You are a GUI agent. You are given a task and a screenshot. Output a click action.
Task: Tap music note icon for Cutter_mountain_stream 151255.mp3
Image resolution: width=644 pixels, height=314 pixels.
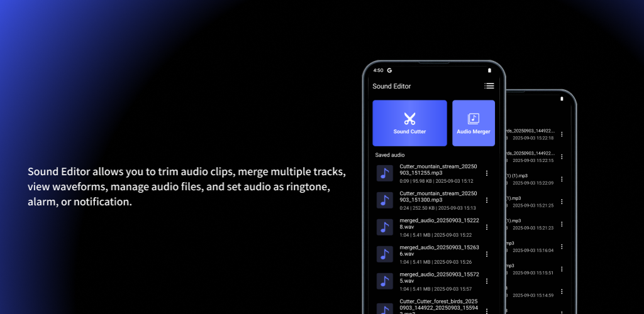click(384, 173)
